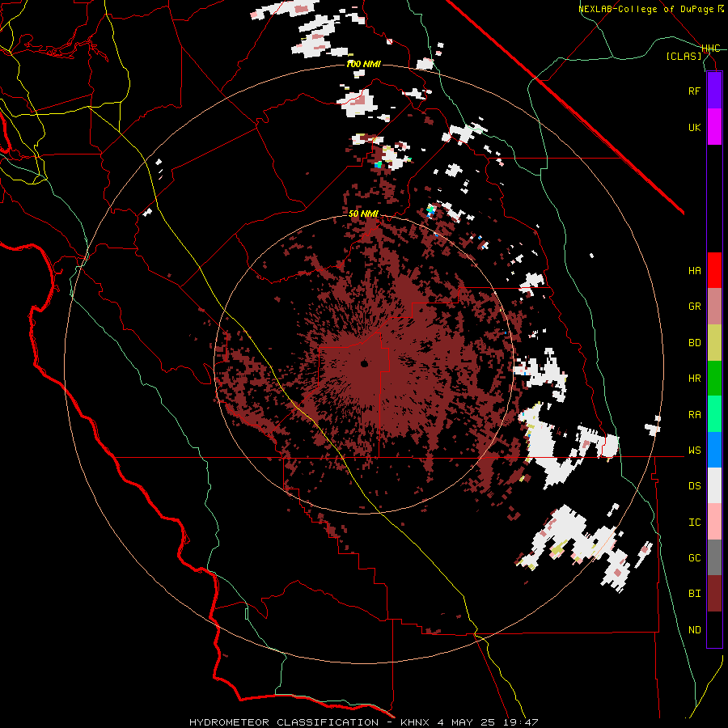Click the 50 NMI range ring label
728x728 pixels.
click(363, 214)
